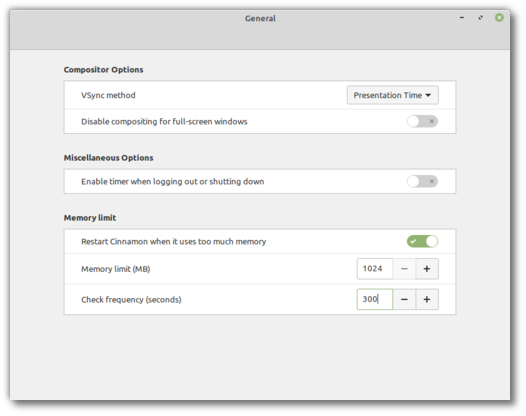Close the General settings window

click(x=499, y=17)
